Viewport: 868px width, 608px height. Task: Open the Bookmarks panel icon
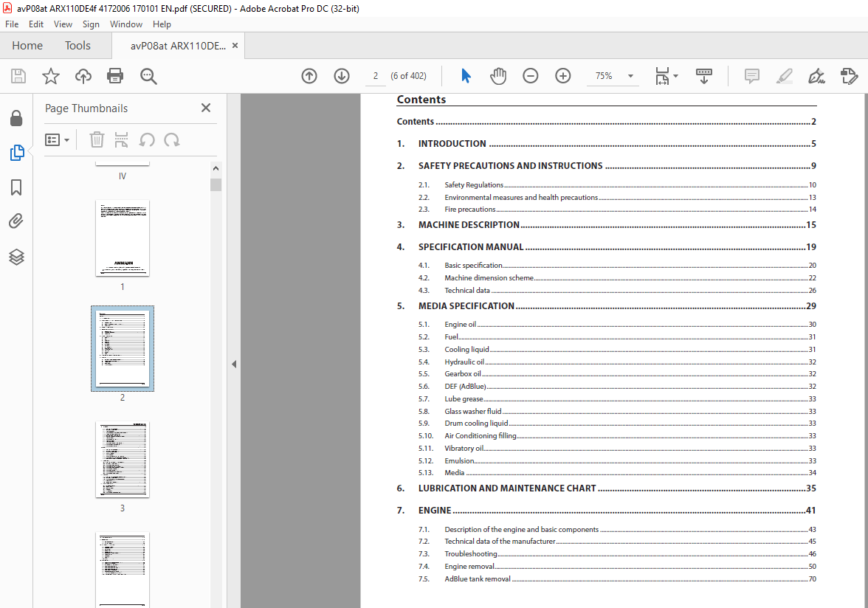16,187
